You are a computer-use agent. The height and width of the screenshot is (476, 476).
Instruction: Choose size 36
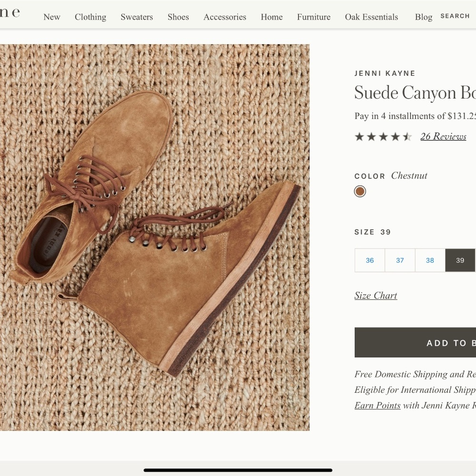[369, 260]
